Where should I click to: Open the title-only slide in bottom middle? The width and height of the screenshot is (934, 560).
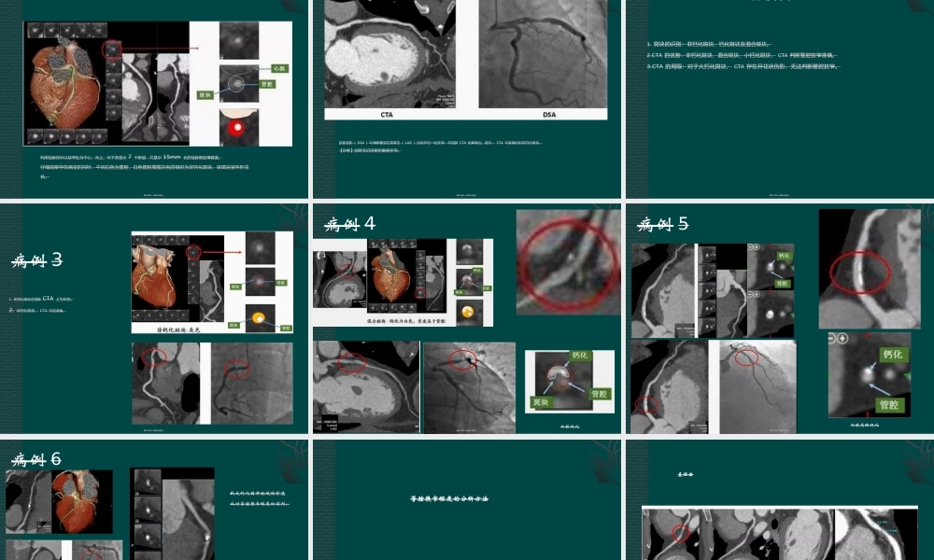[x=467, y=498]
